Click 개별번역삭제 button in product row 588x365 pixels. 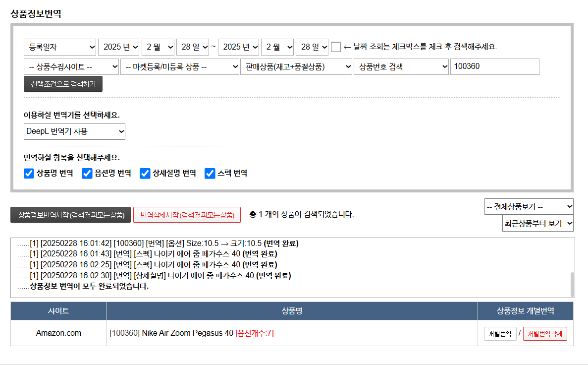click(545, 334)
